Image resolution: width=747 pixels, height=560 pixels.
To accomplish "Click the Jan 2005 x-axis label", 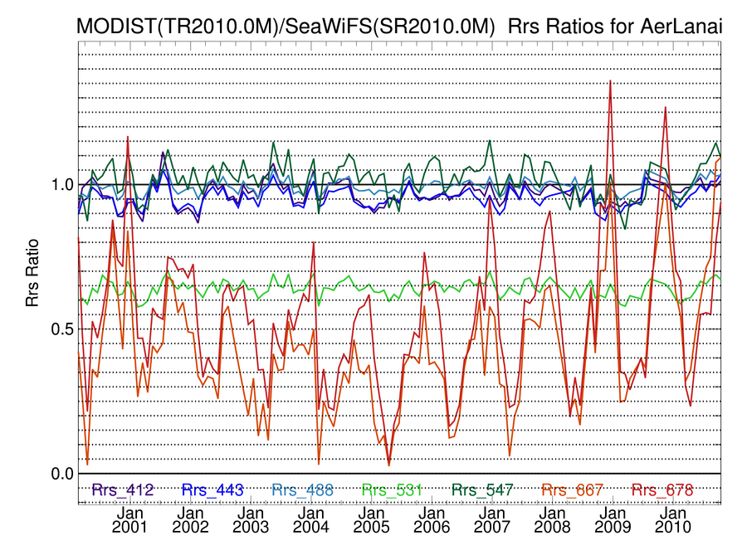I will [x=371, y=520].
